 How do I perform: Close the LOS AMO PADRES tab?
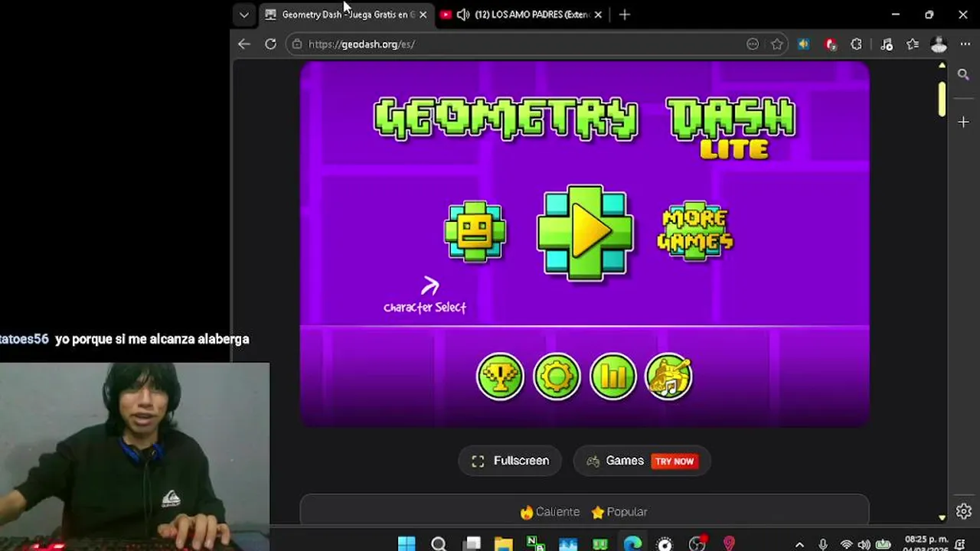click(598, 15)
